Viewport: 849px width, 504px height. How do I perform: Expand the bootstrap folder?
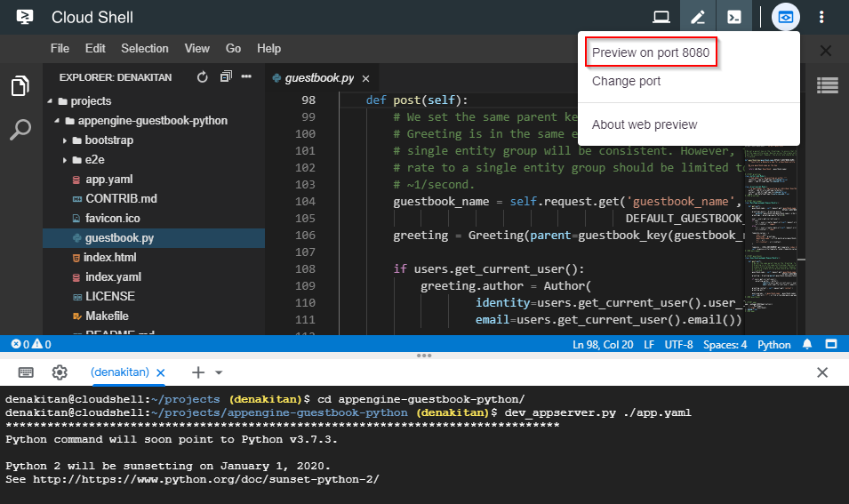64,140
